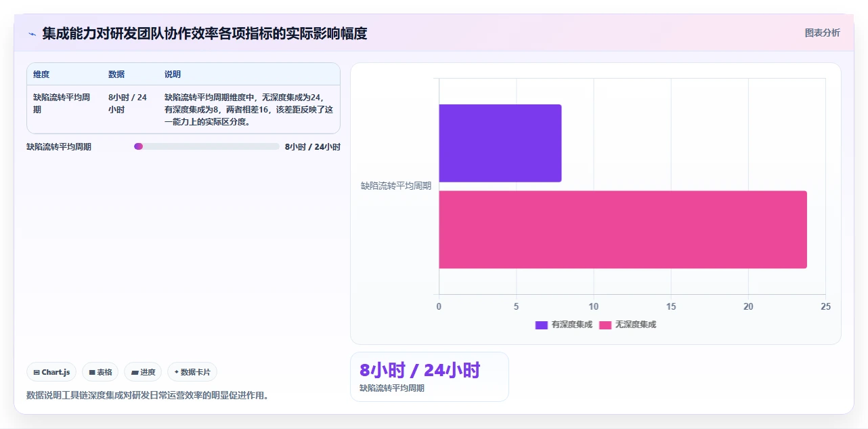This screenshot has height=429, width=868.
Task: Click the progress bar value 8小时 / 24小时
Action: pyautogui.click(x=313, y=146)
